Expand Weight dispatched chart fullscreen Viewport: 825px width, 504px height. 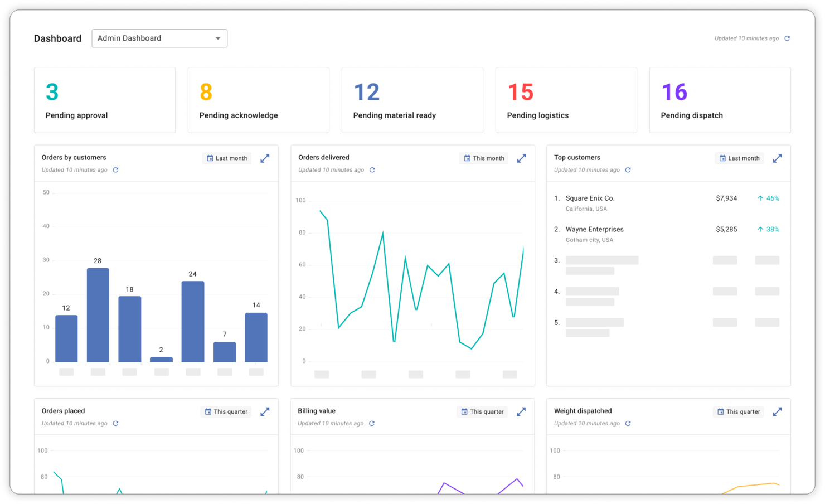pos(778,412)
